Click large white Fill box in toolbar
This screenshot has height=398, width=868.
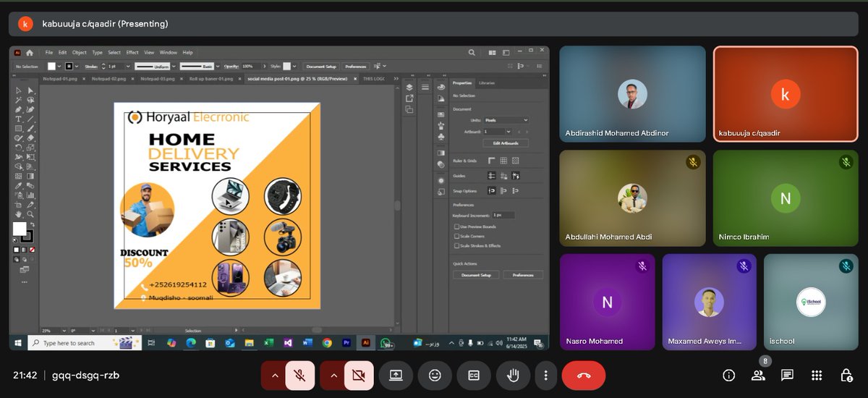(20, 229)
